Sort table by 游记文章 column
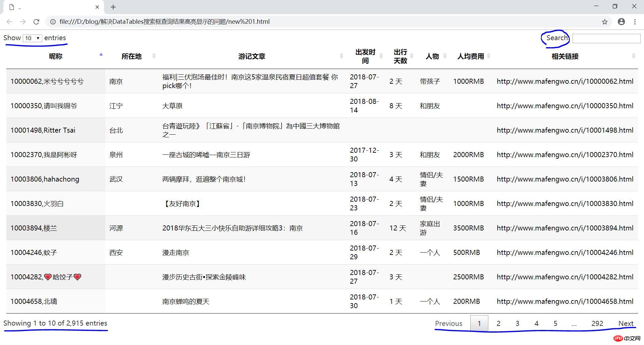This screenshot has height=345, width=644. pyautogui.click(x=252, y=56)
